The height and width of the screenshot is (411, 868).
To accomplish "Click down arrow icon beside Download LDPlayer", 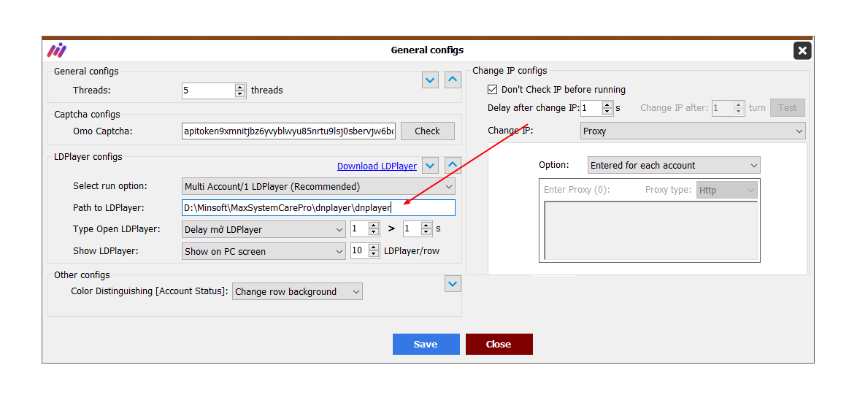I will tap(430, 166).
